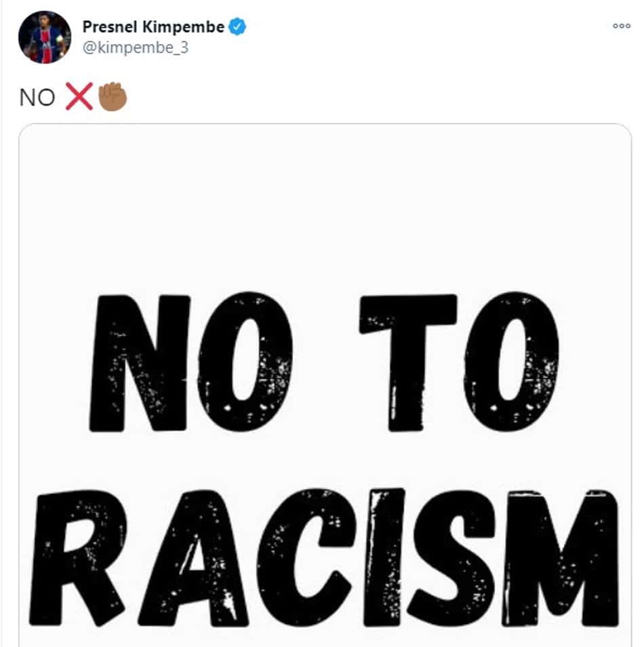
Task: Click the red cross mark emoji
Action: pyautogui.click(x=79, y=96)
